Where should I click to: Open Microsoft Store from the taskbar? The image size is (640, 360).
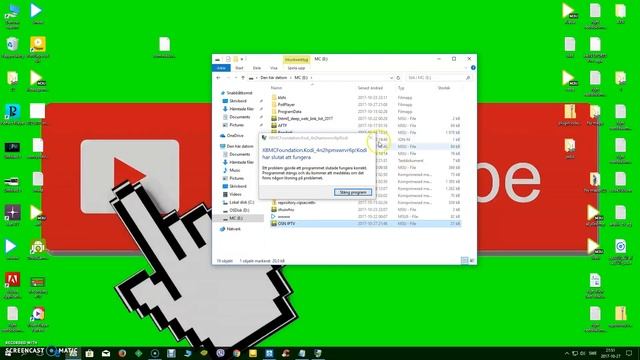89,353
